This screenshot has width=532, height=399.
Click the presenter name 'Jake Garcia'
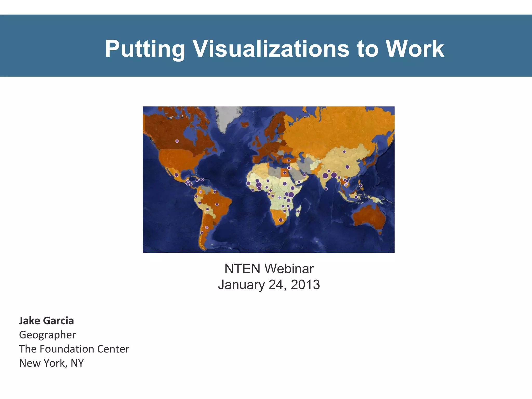coord(46,321)
